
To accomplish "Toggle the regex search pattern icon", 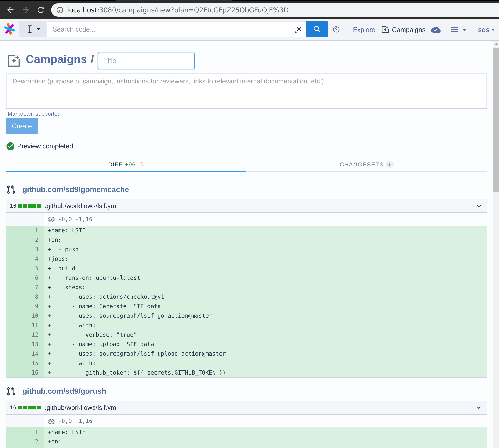I will (x=298, y=30).
